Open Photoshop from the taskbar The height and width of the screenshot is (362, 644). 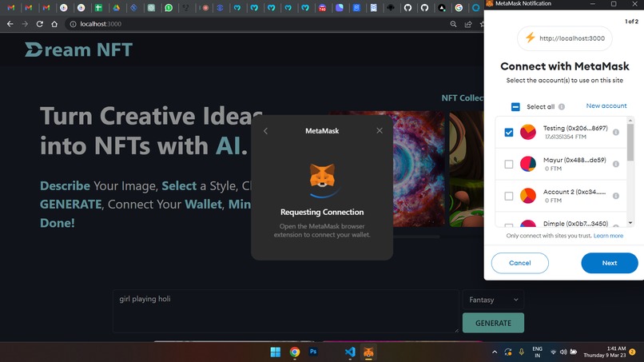click(x=313, y=352)
